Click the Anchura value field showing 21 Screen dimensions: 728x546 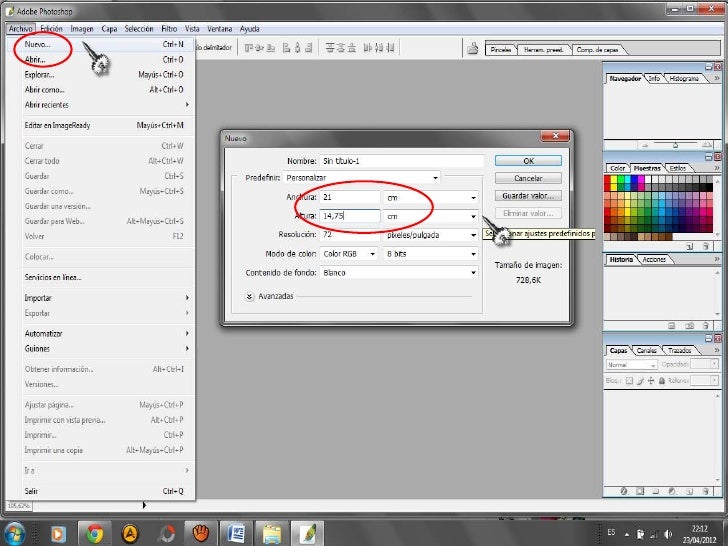click(x=350, y=197)
